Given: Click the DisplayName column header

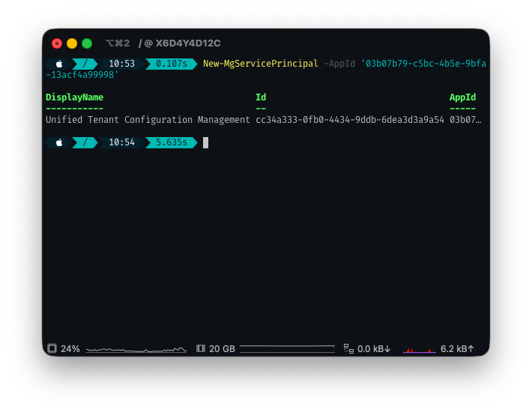Looking at the screenshot, I should click(x=74, y=97).
